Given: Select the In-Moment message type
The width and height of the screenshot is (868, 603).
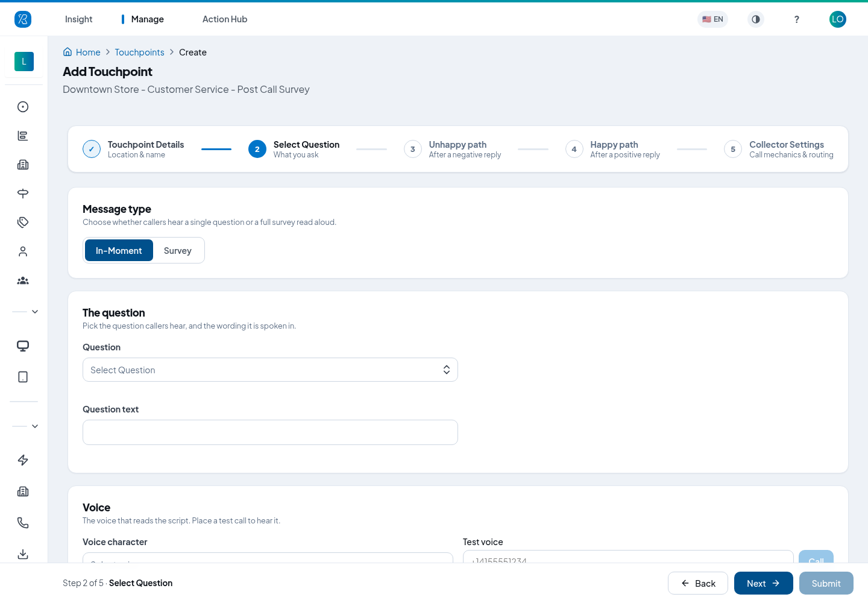Looking at the screenshot, I should [x=119, y=250].
